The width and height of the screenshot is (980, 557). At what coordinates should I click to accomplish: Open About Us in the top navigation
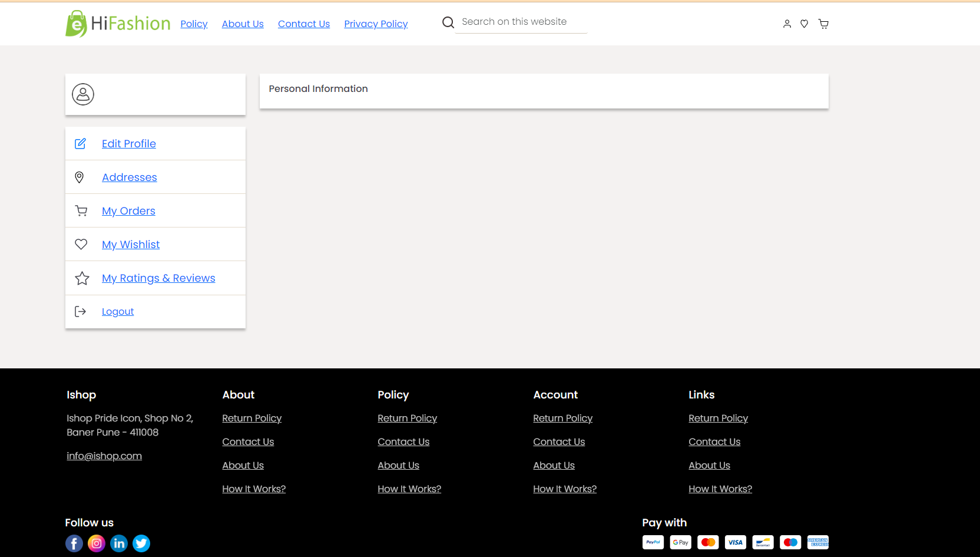point(243,24)
